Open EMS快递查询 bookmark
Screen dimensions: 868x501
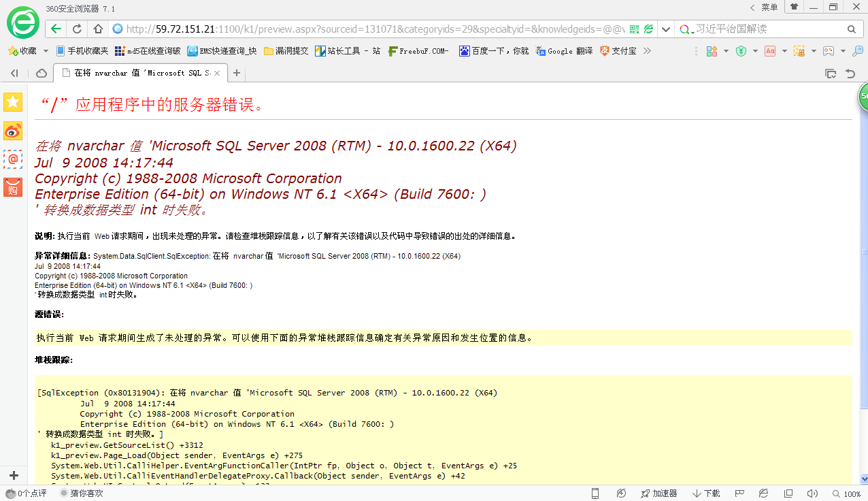pyautogui.click(x=222, y=51)
